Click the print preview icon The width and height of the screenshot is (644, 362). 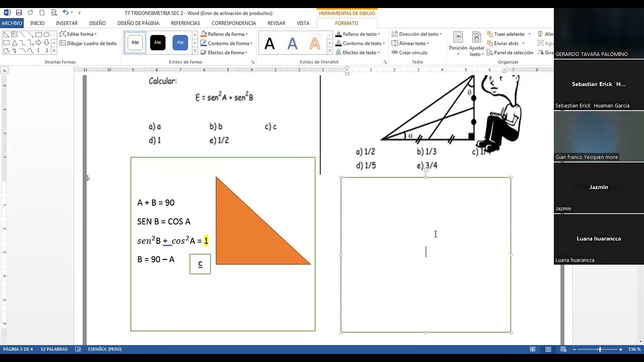pos(53,13)
